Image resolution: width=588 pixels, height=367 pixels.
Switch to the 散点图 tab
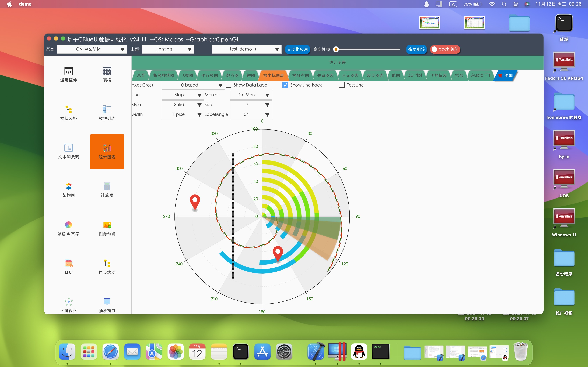[x=232, y=75]
